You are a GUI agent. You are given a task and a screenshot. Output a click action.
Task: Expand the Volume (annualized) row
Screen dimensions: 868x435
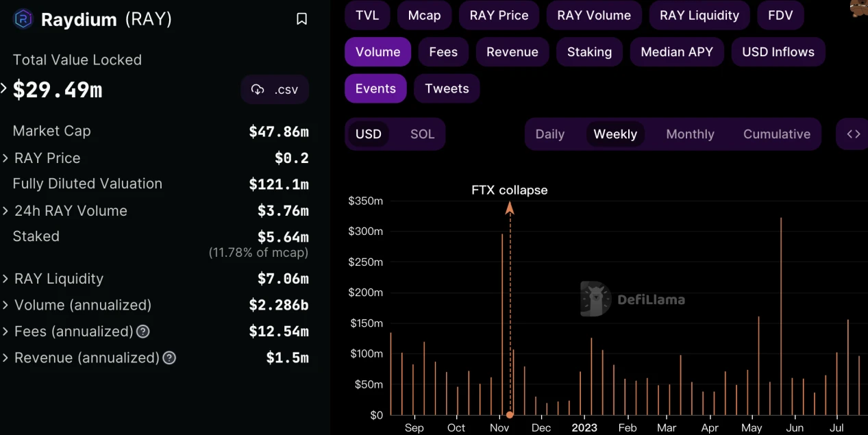pos(5,305)
